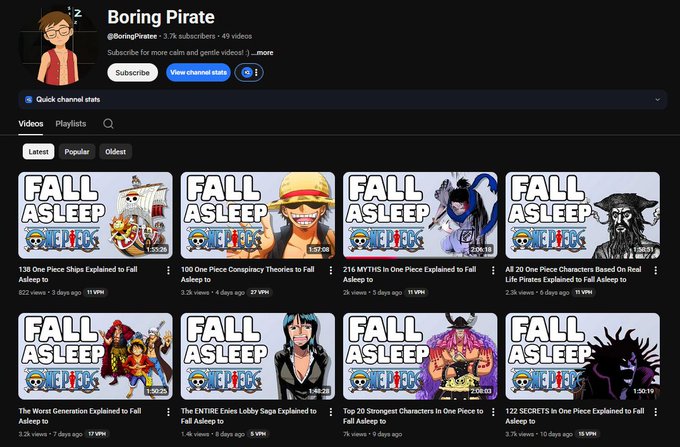Viewport: 680px width, 447px height.
Task: Switch to the Videos tab
Action: (31, 124)
